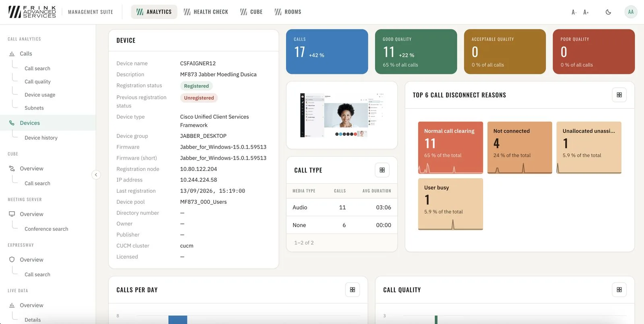Image resolution: width=644 pixels, height=324 pixels.
Task: Select the None row in Call Type table
Action: pyautogui.click(x=342, y=225)
